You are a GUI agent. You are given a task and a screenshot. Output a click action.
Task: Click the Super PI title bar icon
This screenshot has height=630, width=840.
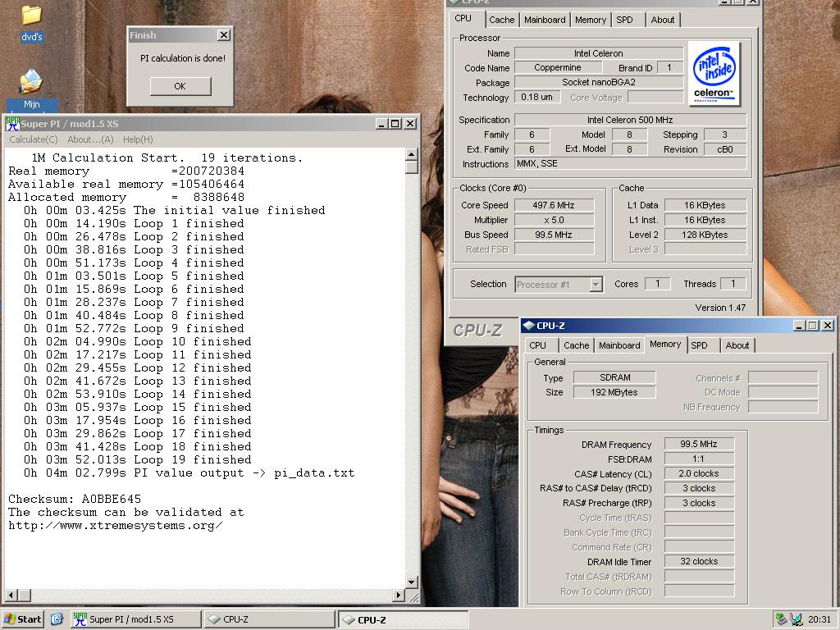tap(12, 124)
